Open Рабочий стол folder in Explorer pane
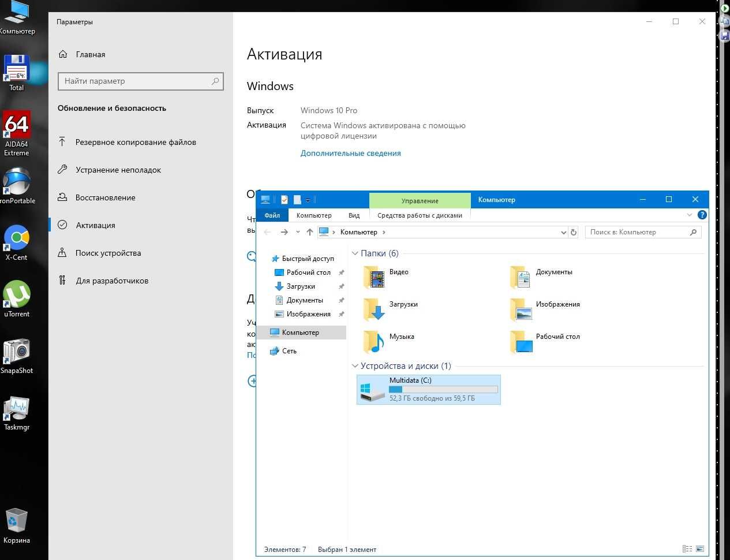The width and height of the screenshot is (730, 560). point(545,341)
